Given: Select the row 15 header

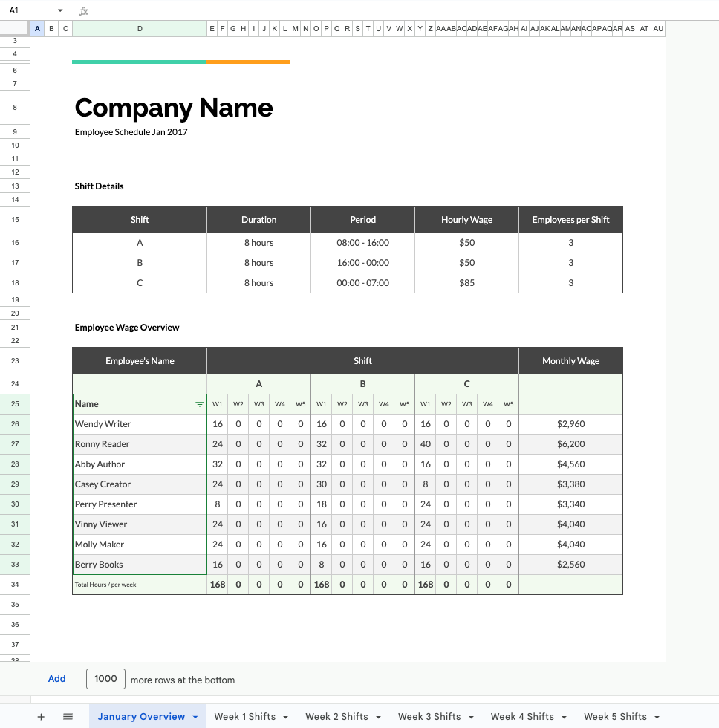Looking at the screenshot, I should pos(15,220).
